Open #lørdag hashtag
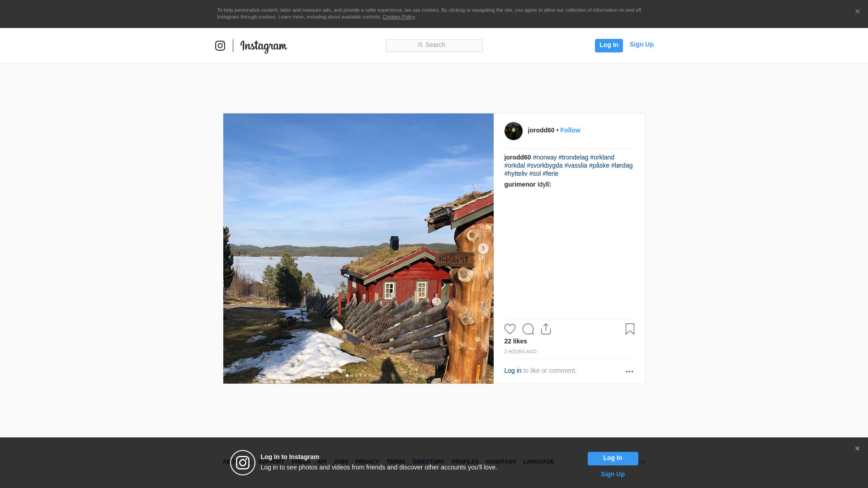 622,165
